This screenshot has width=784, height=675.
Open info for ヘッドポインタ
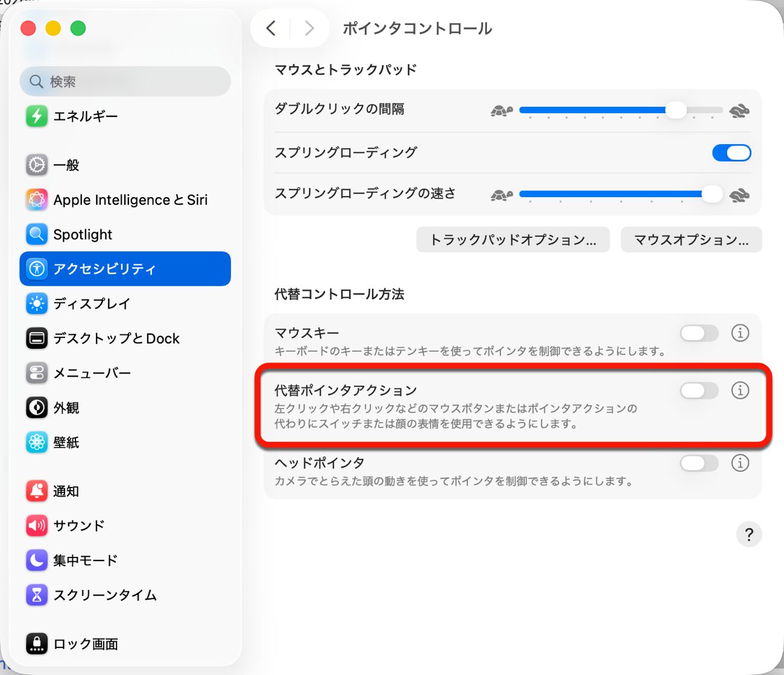coord(740,463)
